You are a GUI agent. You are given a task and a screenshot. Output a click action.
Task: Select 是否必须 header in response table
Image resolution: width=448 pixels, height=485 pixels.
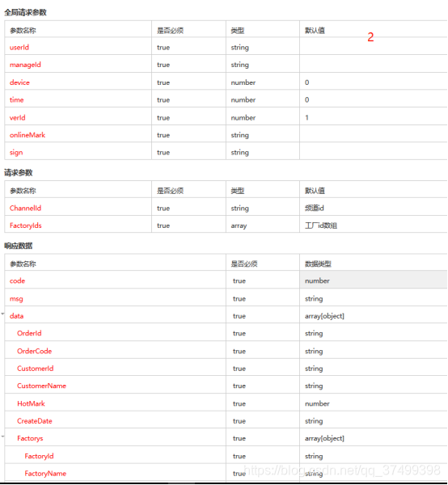click(244, 264)
